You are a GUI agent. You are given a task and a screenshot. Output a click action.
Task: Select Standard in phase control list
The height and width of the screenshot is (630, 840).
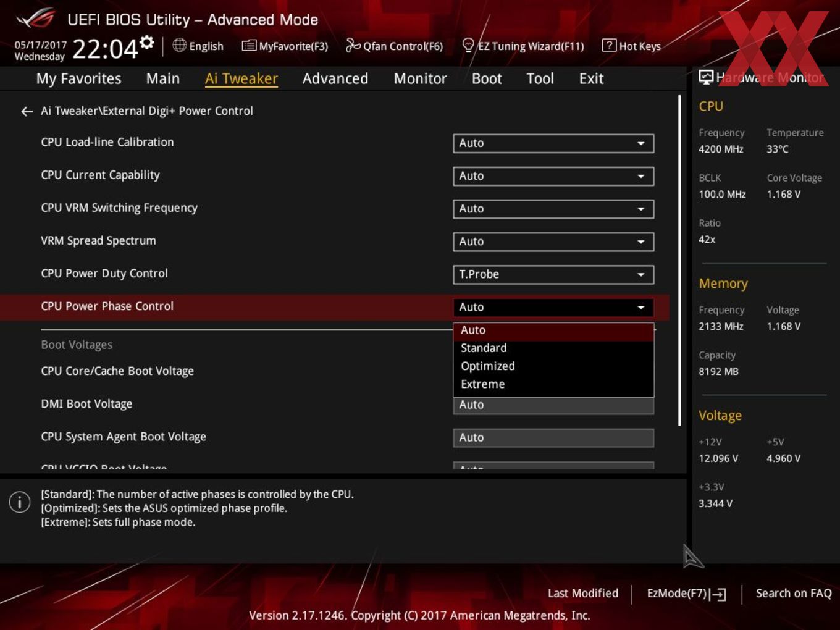point(553,348)
